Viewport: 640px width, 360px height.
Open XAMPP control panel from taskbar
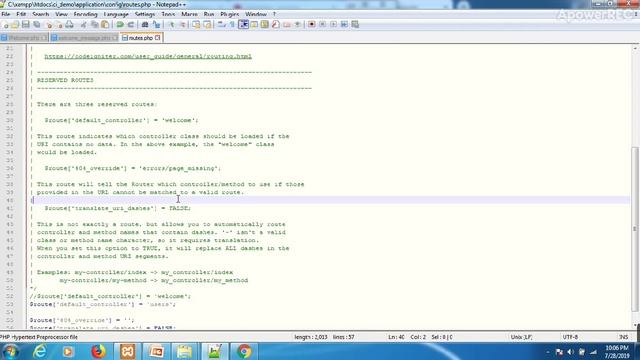pyautogui.click(x=127, y=351)
